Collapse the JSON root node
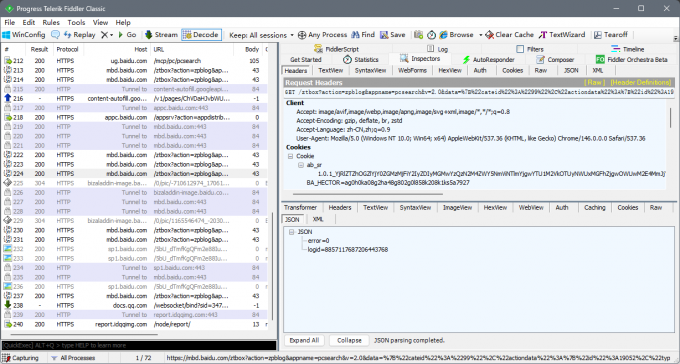680x364 pixels. (x=292, y=232)
